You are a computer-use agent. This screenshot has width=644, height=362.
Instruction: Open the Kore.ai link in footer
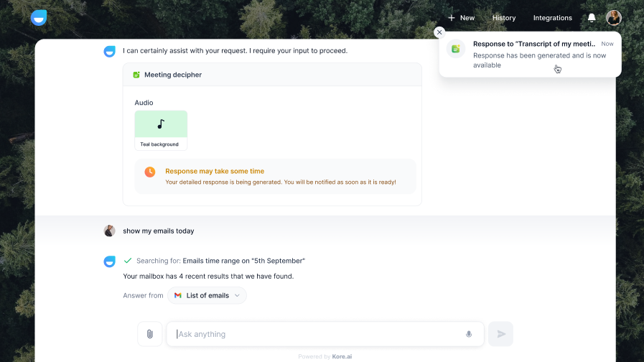coord(342,357)
